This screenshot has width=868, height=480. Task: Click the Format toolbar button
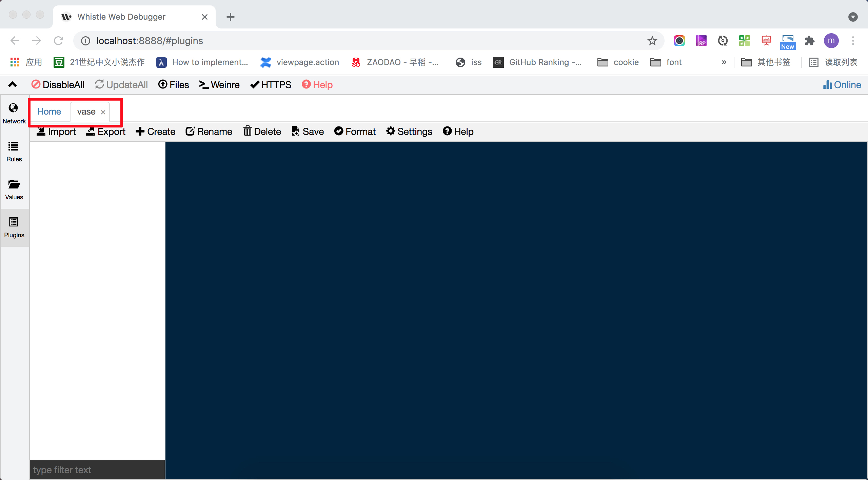tap(355, 132)
